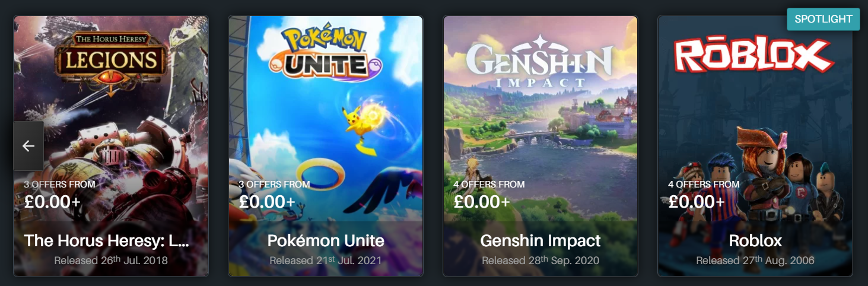The image size is (868, 286).
Task: Open the Pokémon Unite title link
Action: tap(326, 241)
